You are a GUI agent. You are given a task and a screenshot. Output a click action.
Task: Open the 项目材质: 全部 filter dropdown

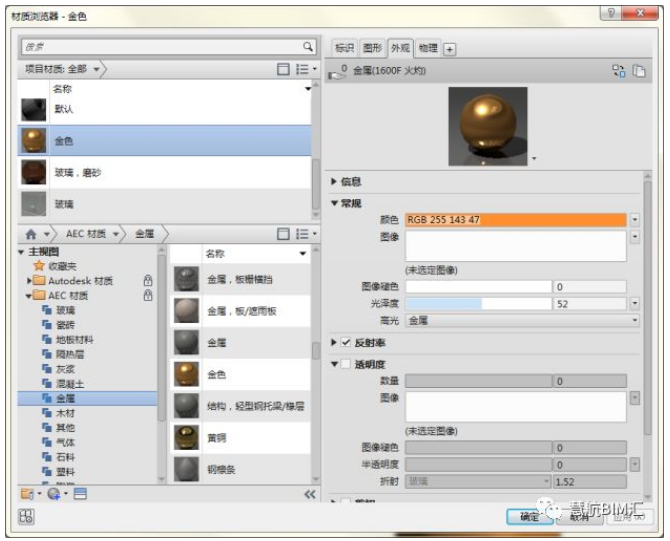click(63, 69)
